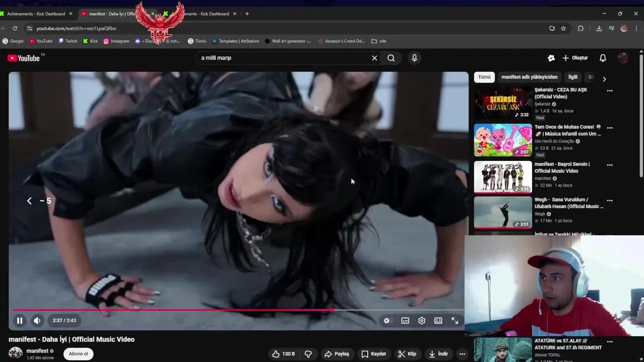The height and width of the screenshot is (362, 644).
Task: Open Şekersiz - CEZA BU AŞK thumbnail
Action: click(503, 103)
